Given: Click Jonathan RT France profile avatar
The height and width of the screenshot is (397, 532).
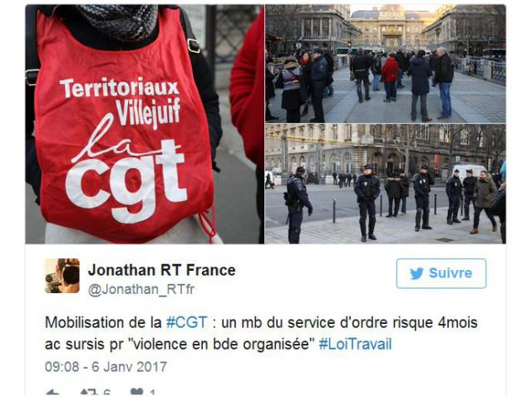Looking at the screenshot, I should [62, 276].
